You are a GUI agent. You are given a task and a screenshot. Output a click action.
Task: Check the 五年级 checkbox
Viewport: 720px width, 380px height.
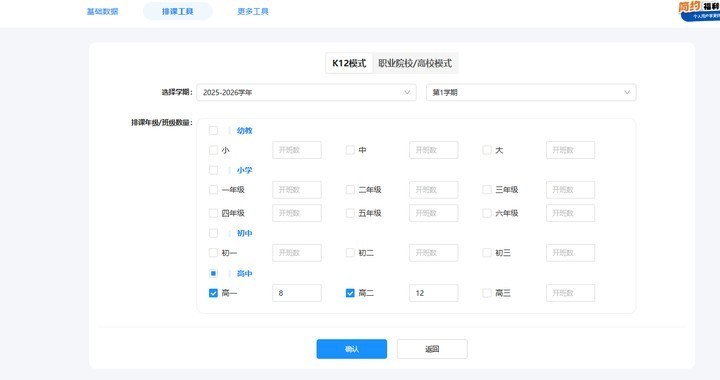(x=350, y=213)
